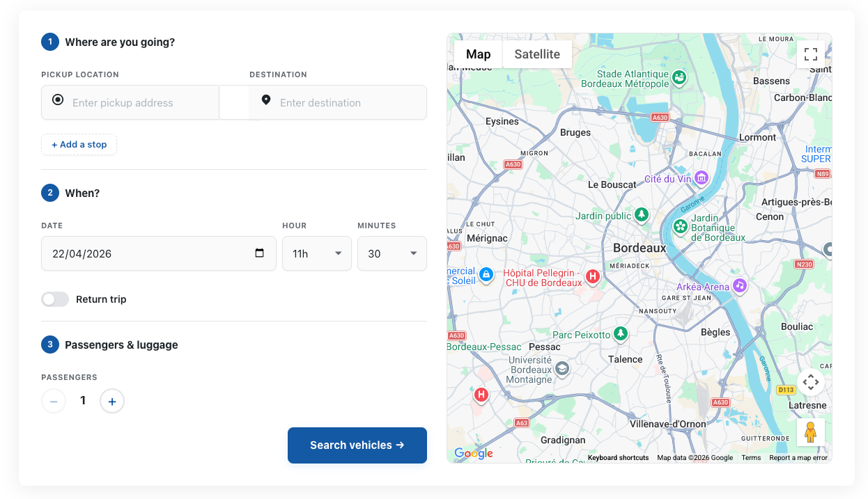Viewport: 868px width, 499px height.
Task: Open Keyboard shortcuts link on map
Action: point(618,458)
